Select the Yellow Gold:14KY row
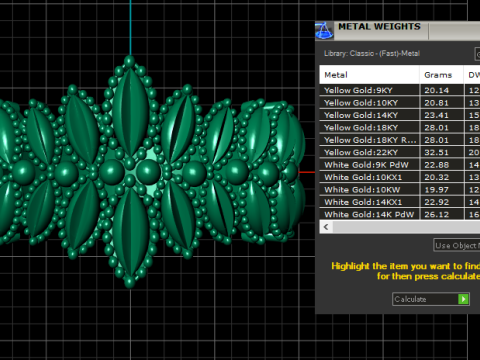The width and height of the screenshot is (480, 360). pos(400,115)
